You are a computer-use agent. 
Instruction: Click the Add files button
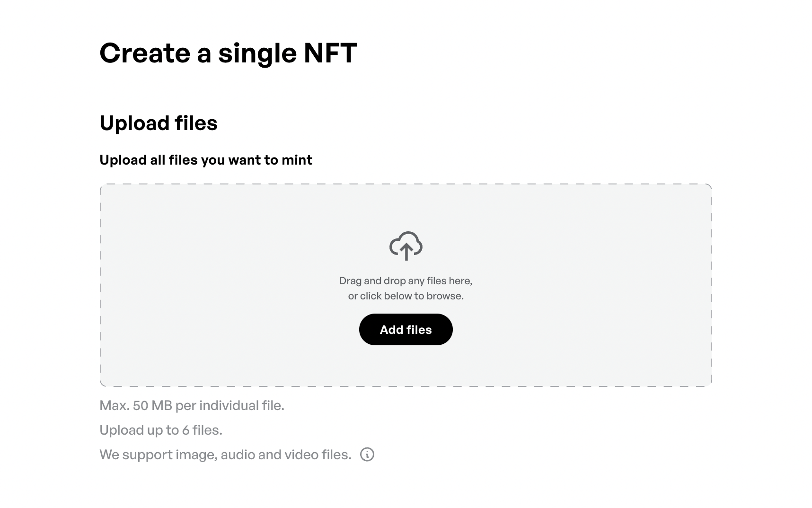[x=406, y=330]
